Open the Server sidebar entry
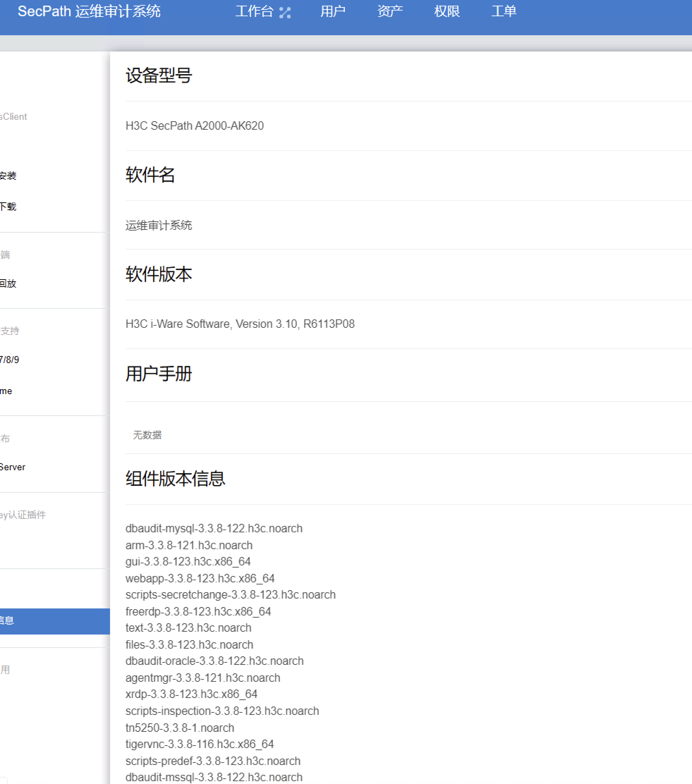The height and width of the screenshot is (784, 692). (x=13, y=467)
